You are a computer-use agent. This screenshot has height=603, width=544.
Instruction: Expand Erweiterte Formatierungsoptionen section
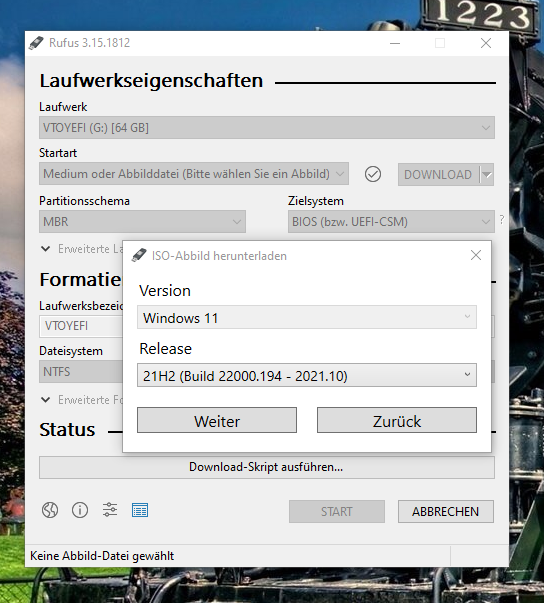pyautogui.click(x=82, y=400)
